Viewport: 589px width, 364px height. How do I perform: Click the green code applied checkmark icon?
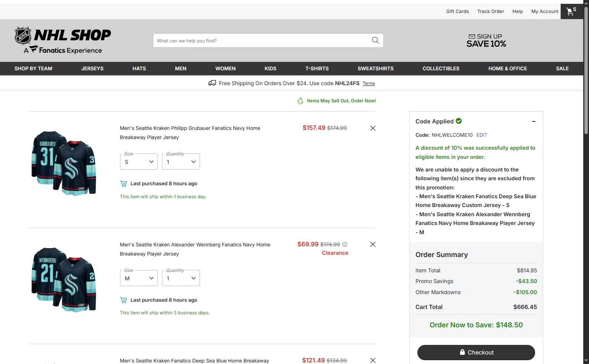click(x=459, y=121)
